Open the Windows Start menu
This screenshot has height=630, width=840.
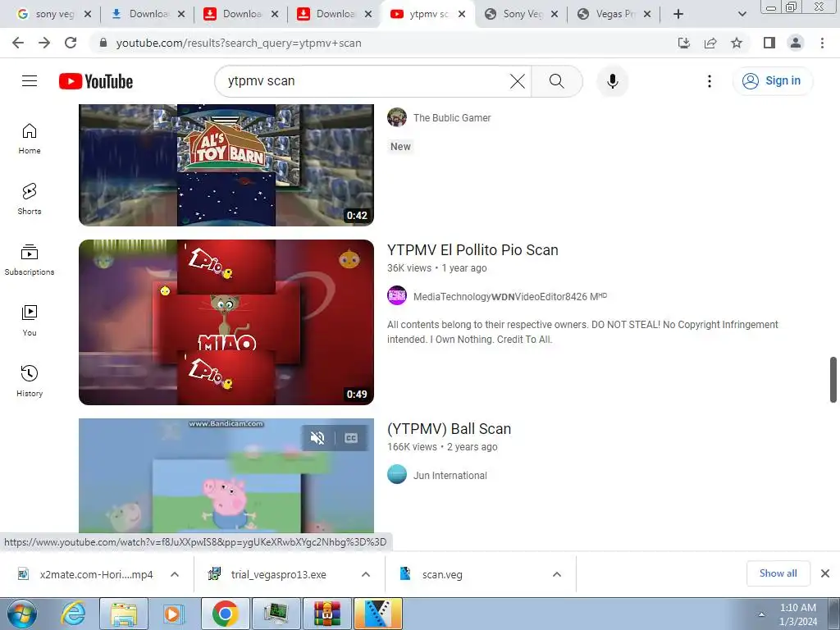coord(21,614)
